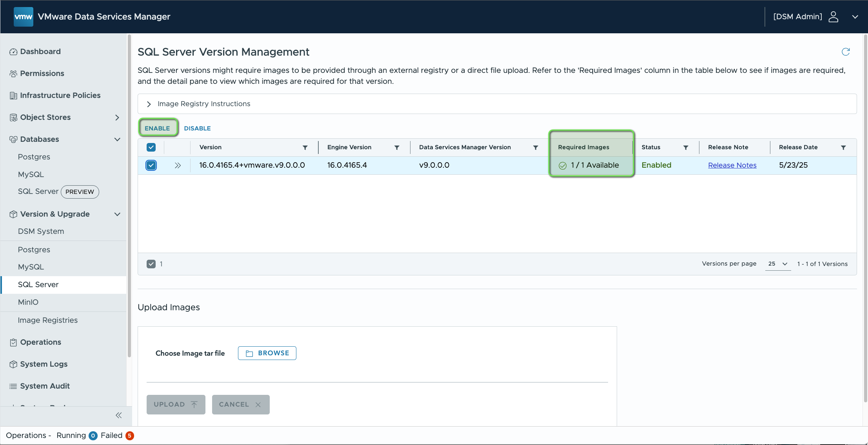Go to the Dashboard page
Screen dimensions: 868x445
point(40,52)
